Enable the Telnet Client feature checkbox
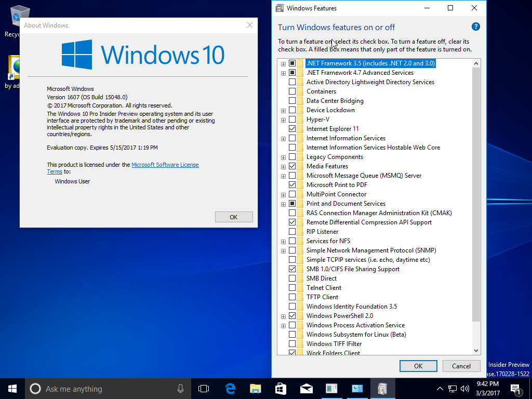 tap(292, 288)
